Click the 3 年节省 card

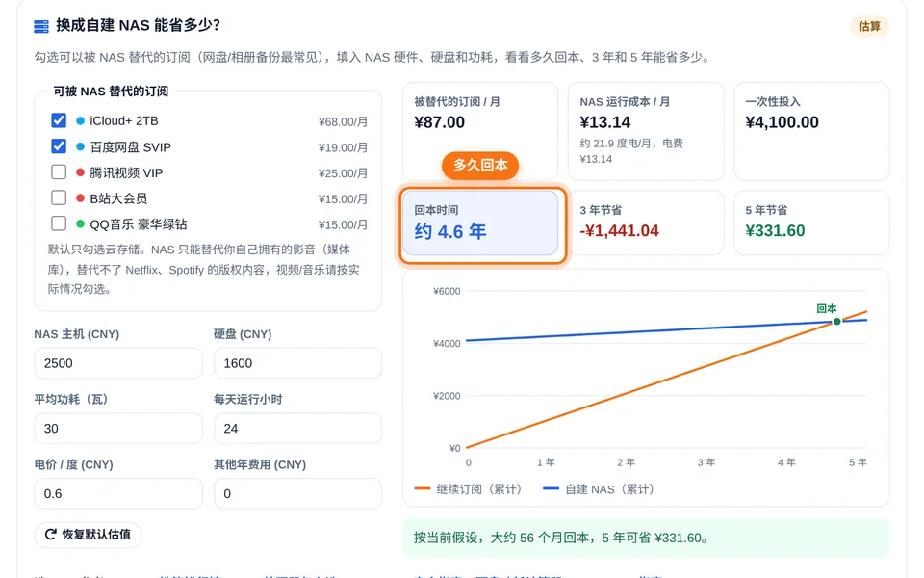(x=646, y=223)
